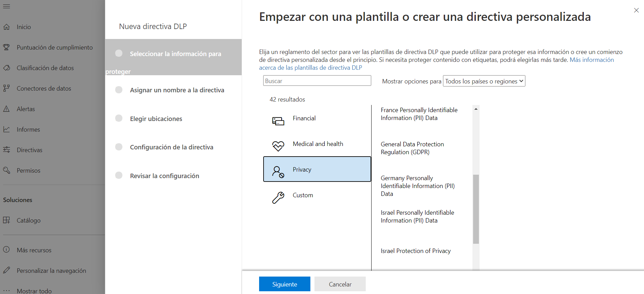The height and width of the screenshot is (294, 644).
Task: Click the Puntuación de cumplimiento trophy icon
Action: pos(6,47)
